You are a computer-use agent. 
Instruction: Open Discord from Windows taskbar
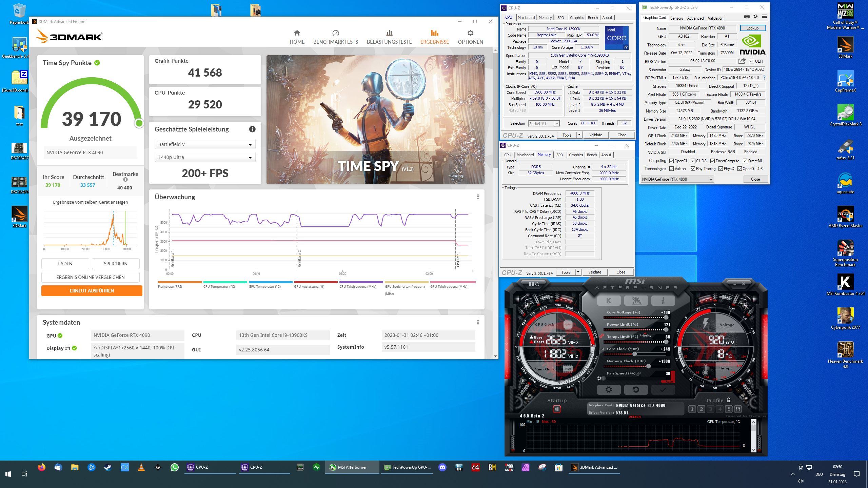click(x=442, y=467)
